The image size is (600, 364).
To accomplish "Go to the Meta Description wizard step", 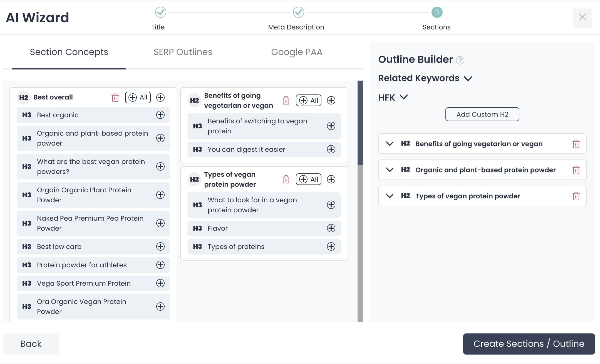I will tap(298, 13).
